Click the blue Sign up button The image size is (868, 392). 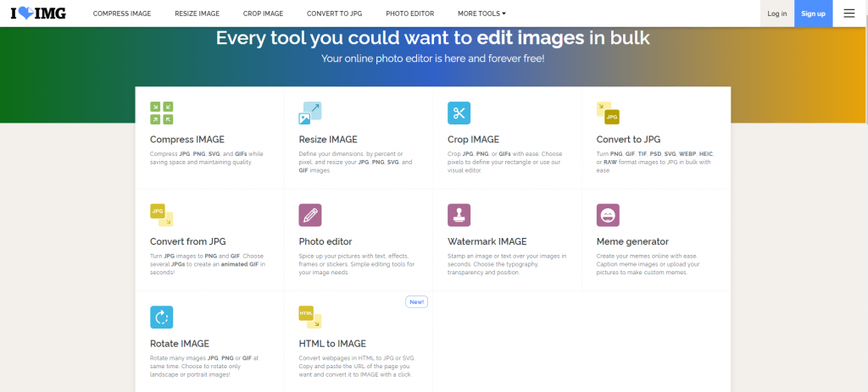click(x=813, y=14)
